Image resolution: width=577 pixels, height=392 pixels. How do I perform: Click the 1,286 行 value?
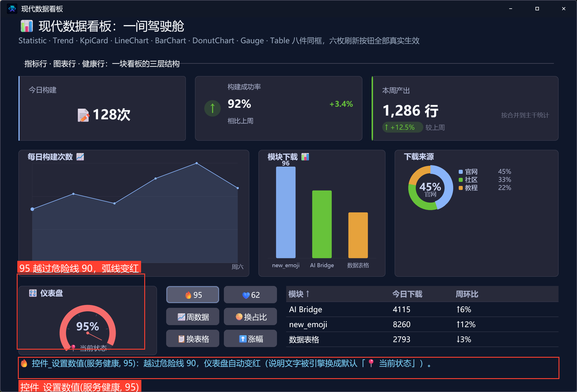tap(410, 111)
